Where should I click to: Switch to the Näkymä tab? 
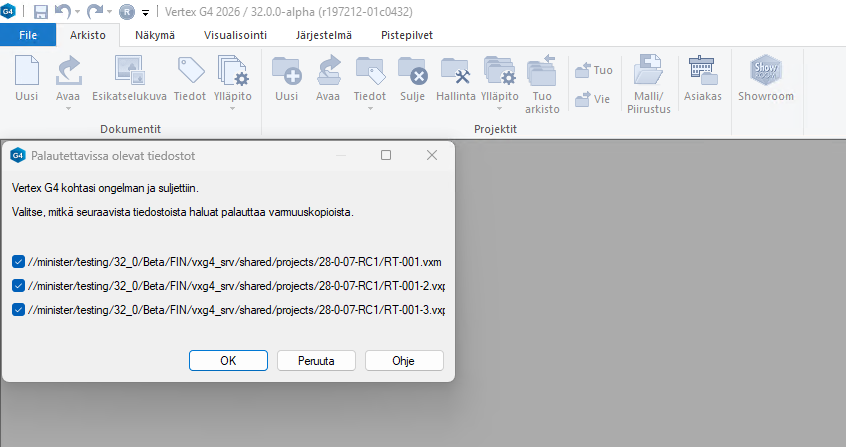tap(155, 35)
